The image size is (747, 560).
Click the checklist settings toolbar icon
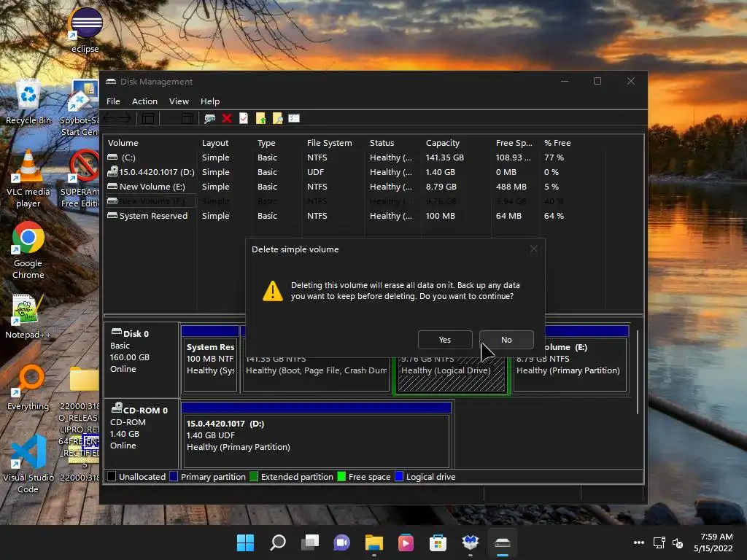294,118
